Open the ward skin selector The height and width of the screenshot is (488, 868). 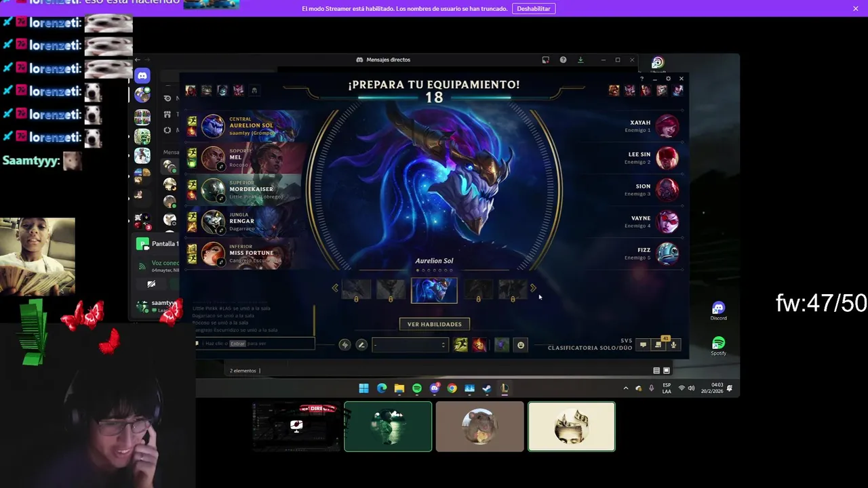pos(501,345)
